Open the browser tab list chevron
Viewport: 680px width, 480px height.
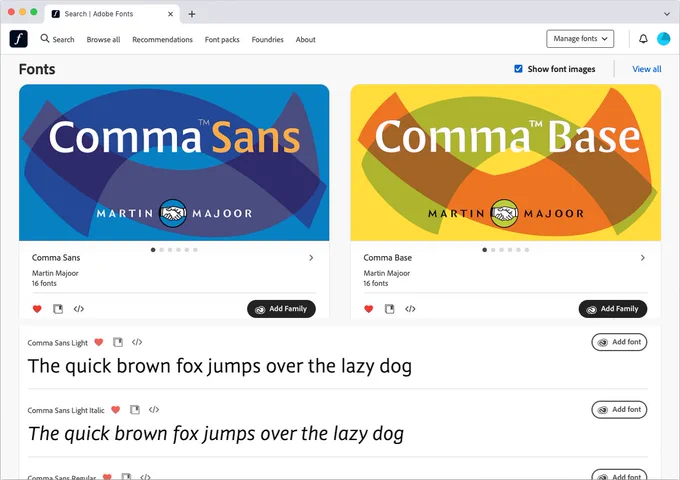[x=667, y=14]
